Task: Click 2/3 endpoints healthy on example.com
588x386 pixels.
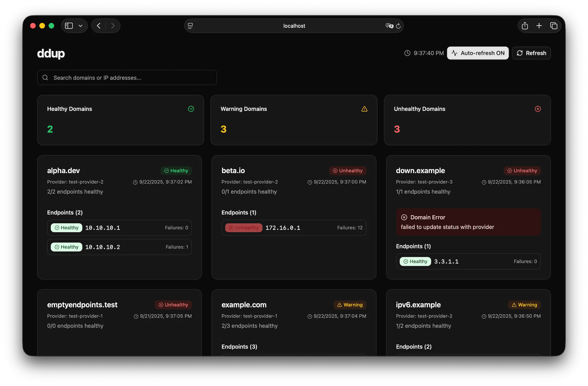Action: (x=250, y=326)
